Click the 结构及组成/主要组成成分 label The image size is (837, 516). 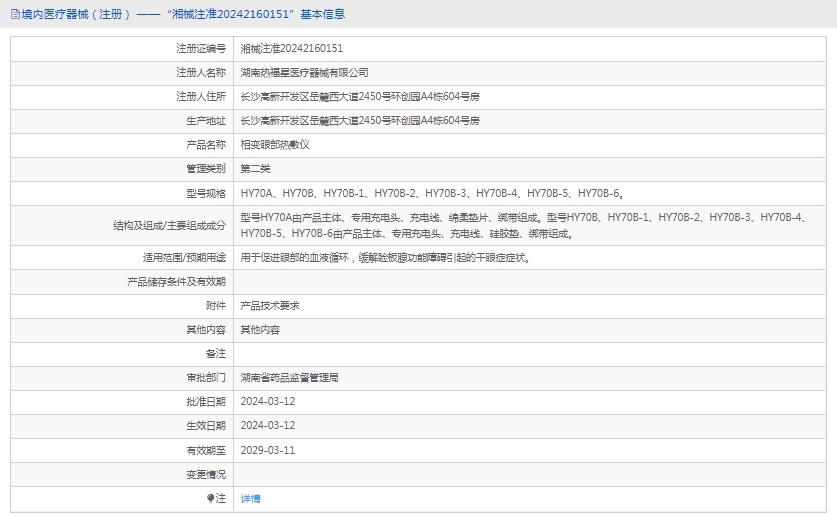click(x=170, y=225)
